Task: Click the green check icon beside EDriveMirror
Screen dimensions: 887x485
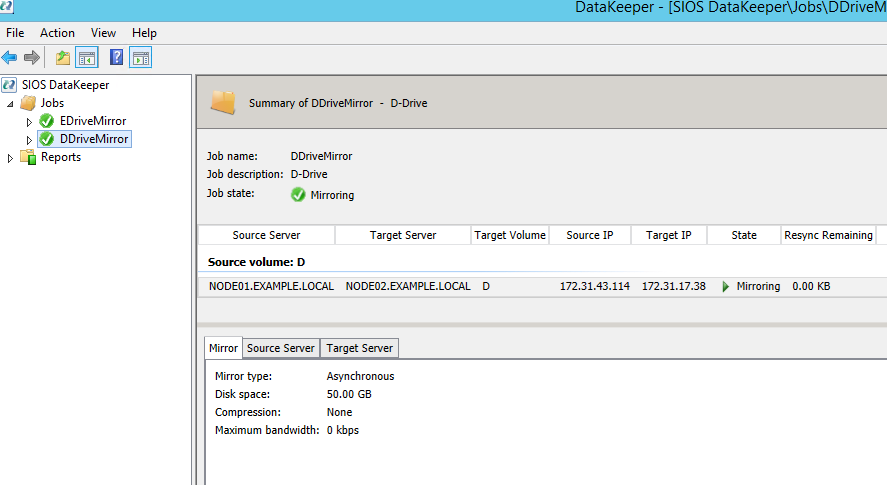Action: coord(46,121)
